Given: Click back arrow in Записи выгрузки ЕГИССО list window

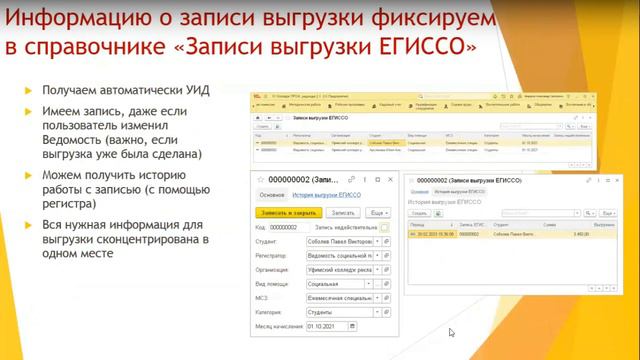Looking at the screenshot, I should point(269,118).
